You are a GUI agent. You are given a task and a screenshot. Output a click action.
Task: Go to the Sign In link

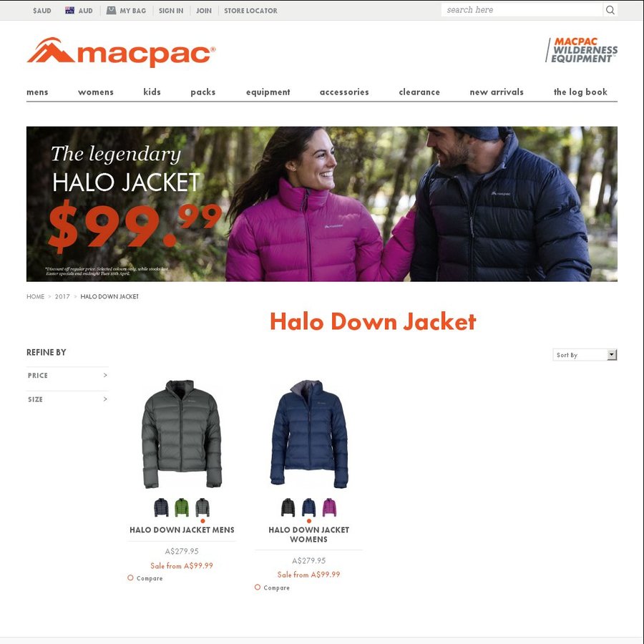point(171,11)
